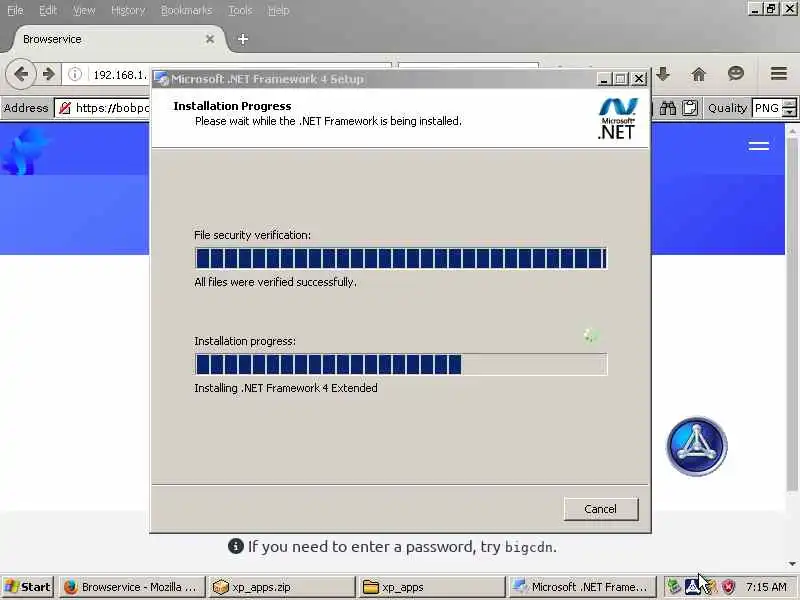
Task: Close the Browservice tab
Action: [210, 39]
